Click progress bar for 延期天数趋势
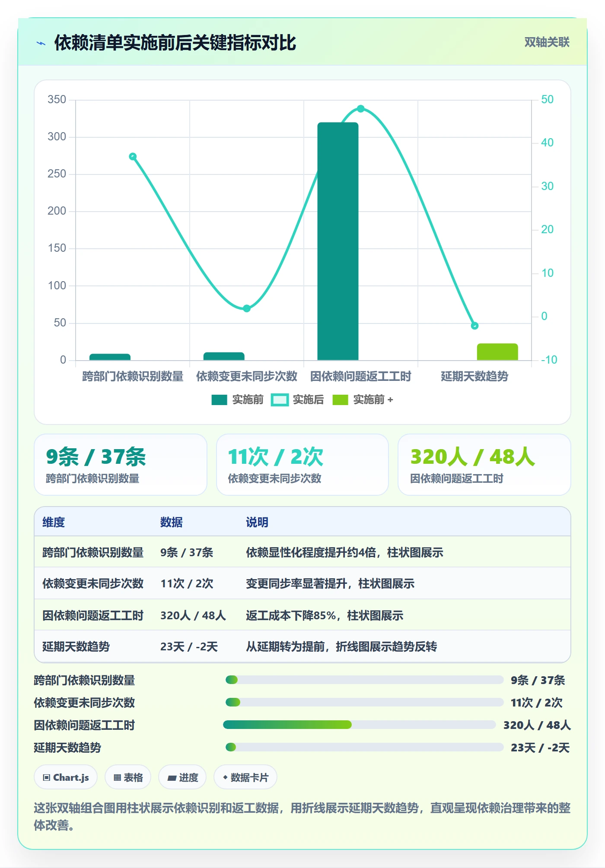 [364, 747]
